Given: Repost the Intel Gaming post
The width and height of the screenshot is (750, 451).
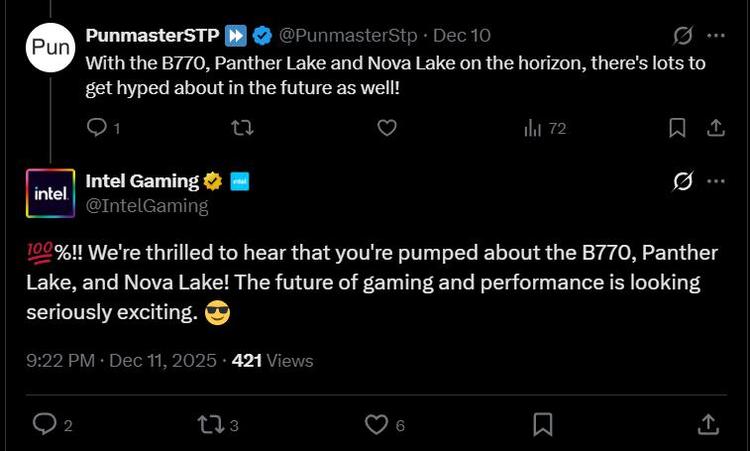Looking at the screenshot, I should click(x=210, y=425).
